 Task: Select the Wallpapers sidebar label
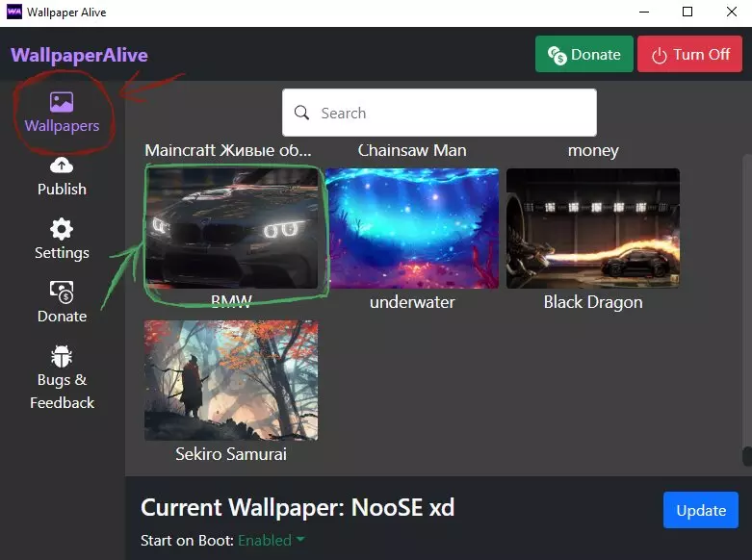pyautogui.click(x=62, y=126)
